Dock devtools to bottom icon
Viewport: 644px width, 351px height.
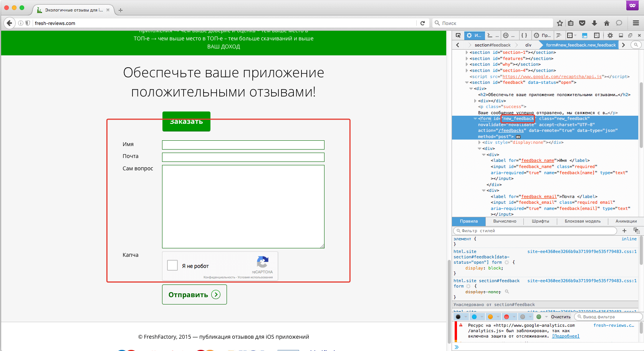click(x=621, y=35)
